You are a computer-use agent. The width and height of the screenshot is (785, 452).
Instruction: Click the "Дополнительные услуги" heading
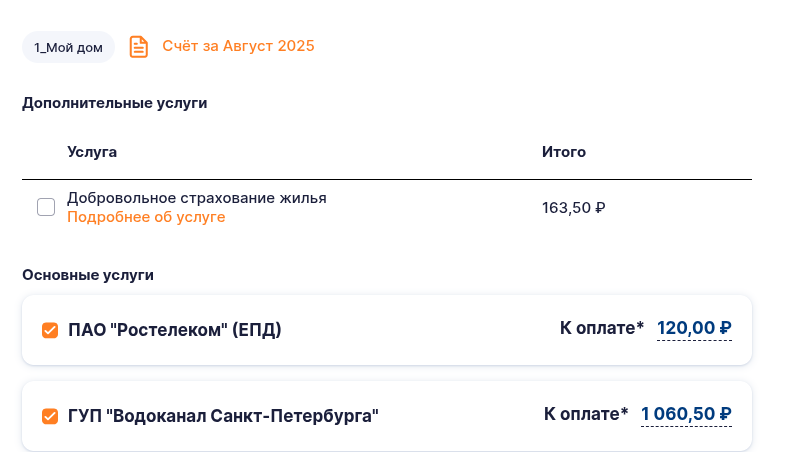(x=115, y=103)
